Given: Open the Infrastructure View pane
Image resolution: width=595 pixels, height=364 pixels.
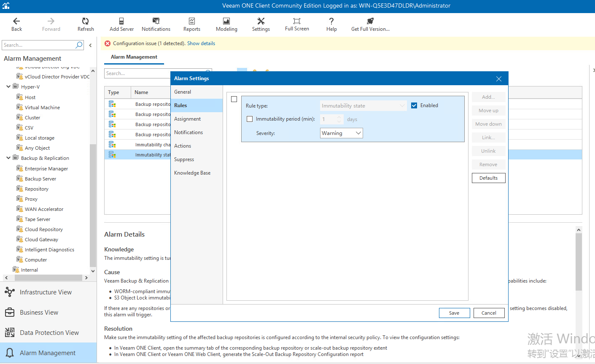Looking at the screenshot, I should coord(48,292).
